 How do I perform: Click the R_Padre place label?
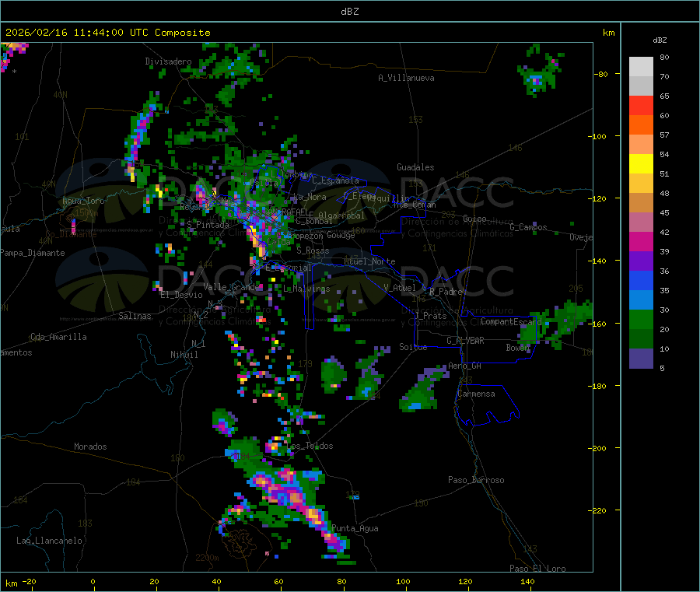(x=446, y=292)
